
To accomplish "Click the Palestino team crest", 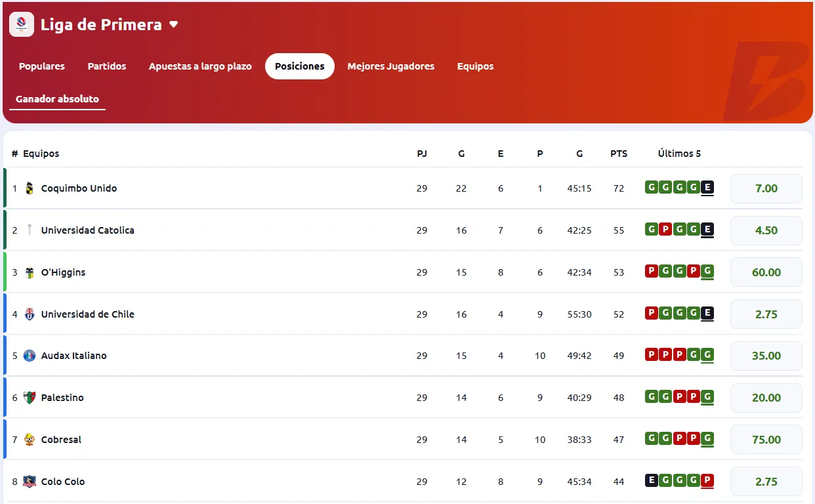I will [30, 398].
